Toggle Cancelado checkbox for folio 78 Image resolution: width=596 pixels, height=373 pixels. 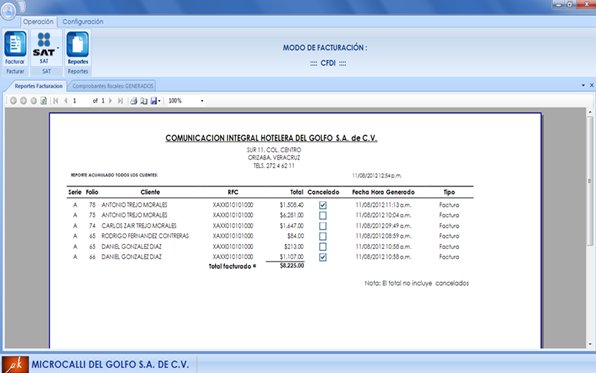tap(323, 205)
